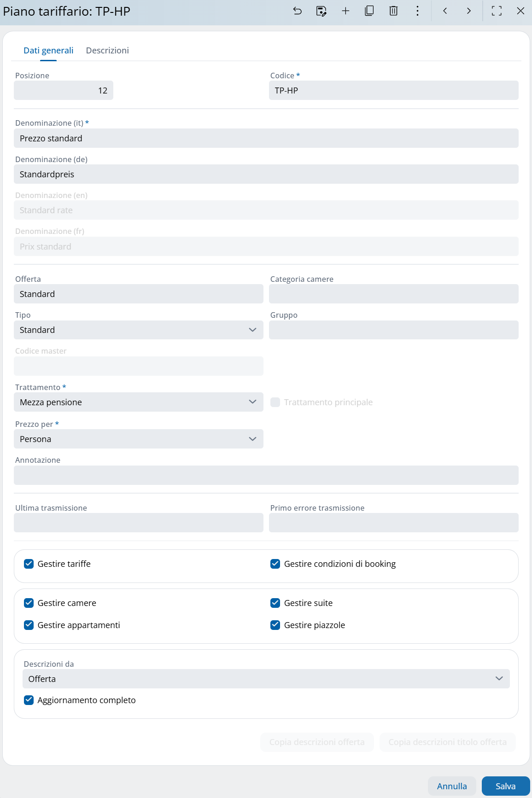Select the Dati generali tab
Viewport: 532px width, 798px height.
point(48,51)
